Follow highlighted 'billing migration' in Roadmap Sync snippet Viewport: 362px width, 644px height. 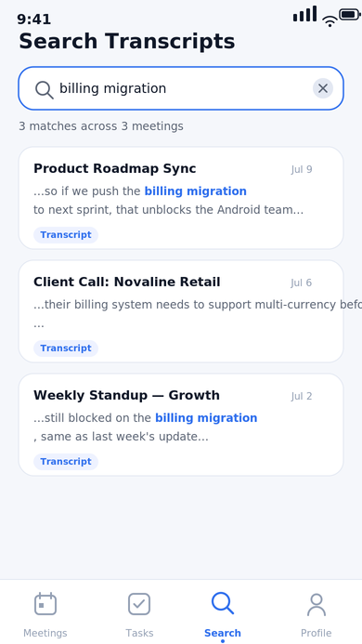tap(195, 191)
